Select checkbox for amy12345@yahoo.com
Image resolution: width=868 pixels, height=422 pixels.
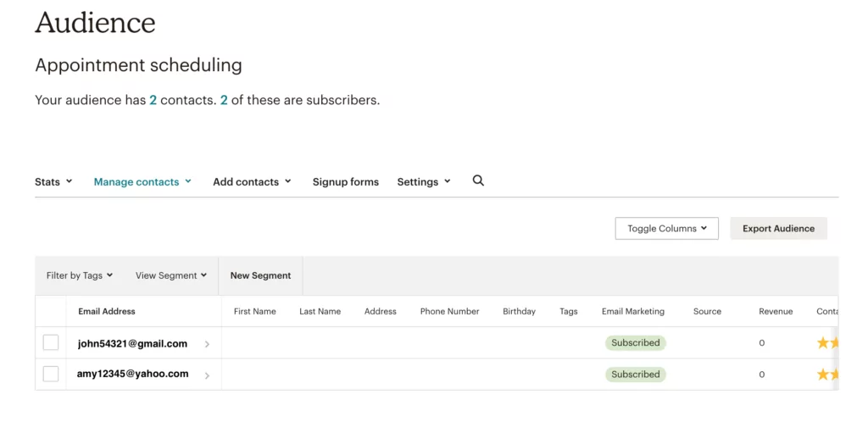pyautogui.click(x=51, y=374)
